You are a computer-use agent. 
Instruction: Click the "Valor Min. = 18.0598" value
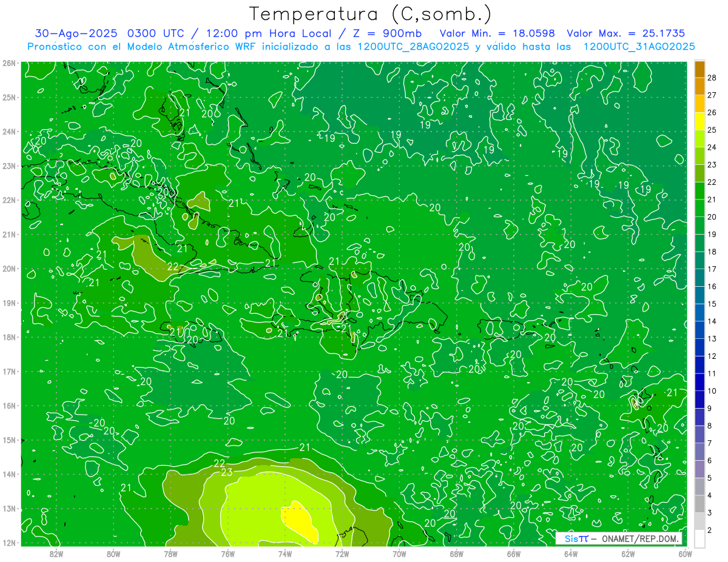496,33
